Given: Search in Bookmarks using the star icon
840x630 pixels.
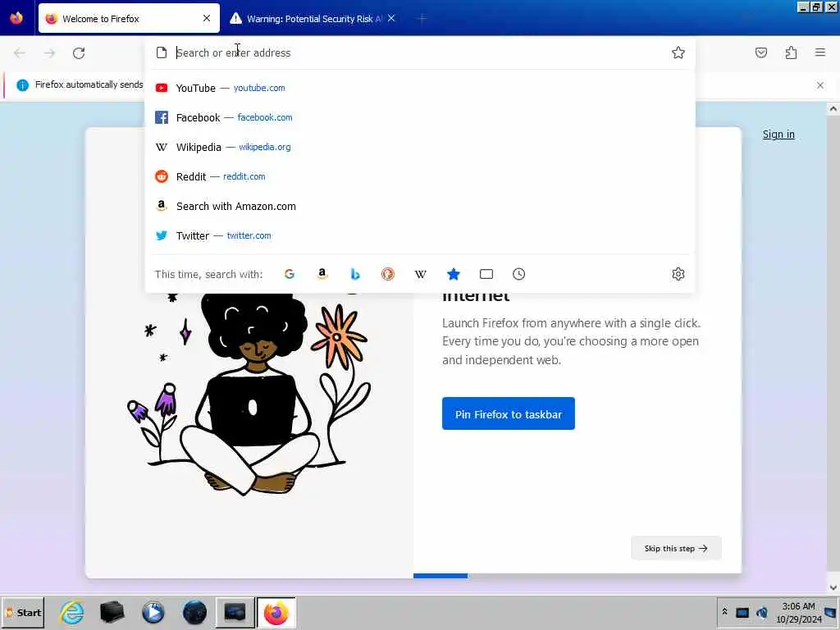Looking at the screenshot, I should click(453, 274).
